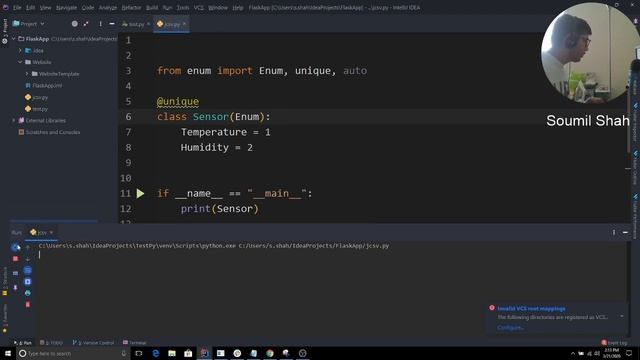
Task: Click the vertical Project tool window stripe button
Action: tap(5, 31)
